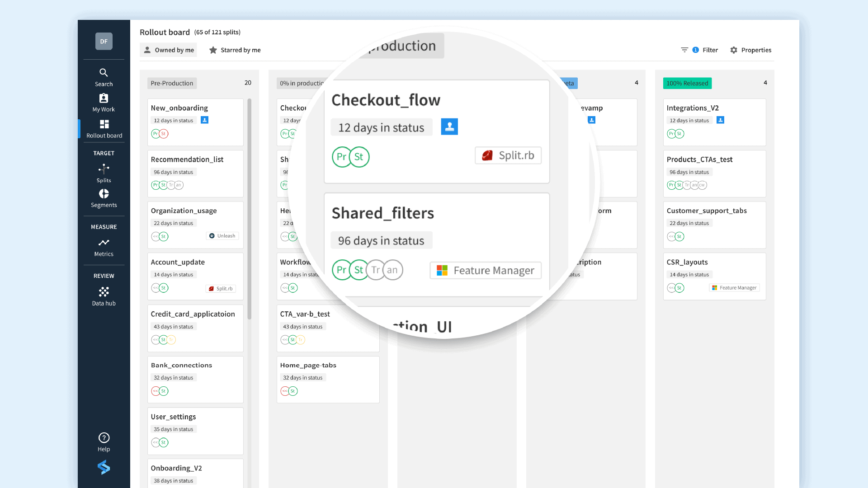Open the New_onboarding split card
Screen dimensions: 868x488
pyautogui.click(x=179, y=108)
